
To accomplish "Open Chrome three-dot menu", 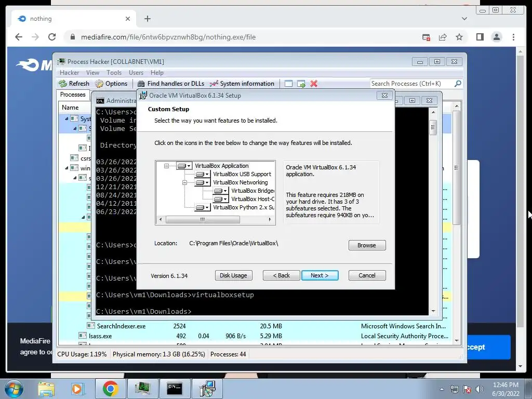I will pyautogui.click(x=513, y=37).
